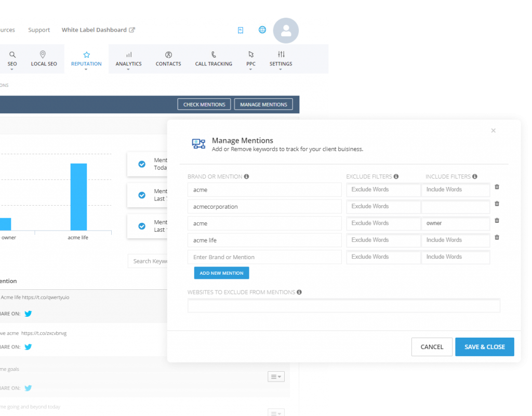The height and width of the screenshot is (416, 532).
Task: Click the Check Mentions button
Action: [x=204, y=104]
